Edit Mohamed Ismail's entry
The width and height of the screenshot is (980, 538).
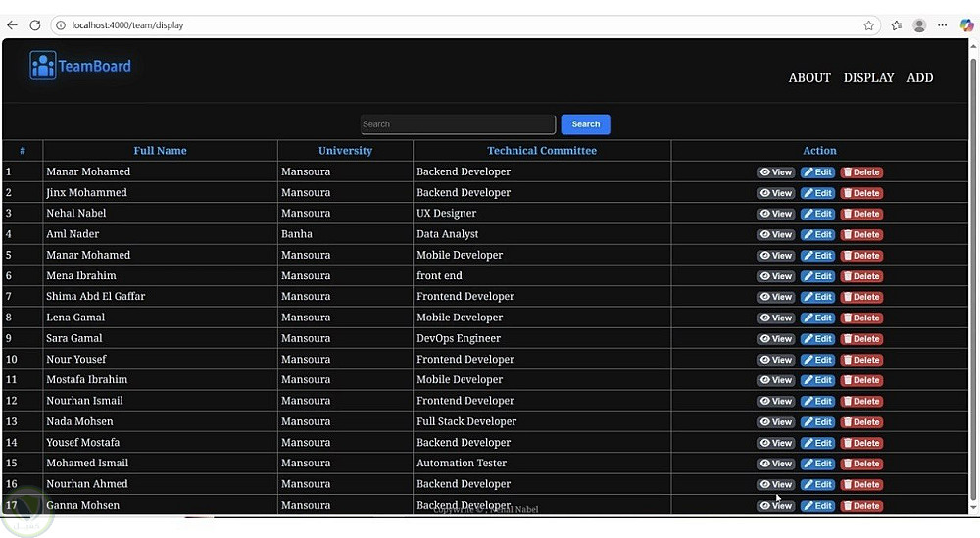(x=817, y=464)
